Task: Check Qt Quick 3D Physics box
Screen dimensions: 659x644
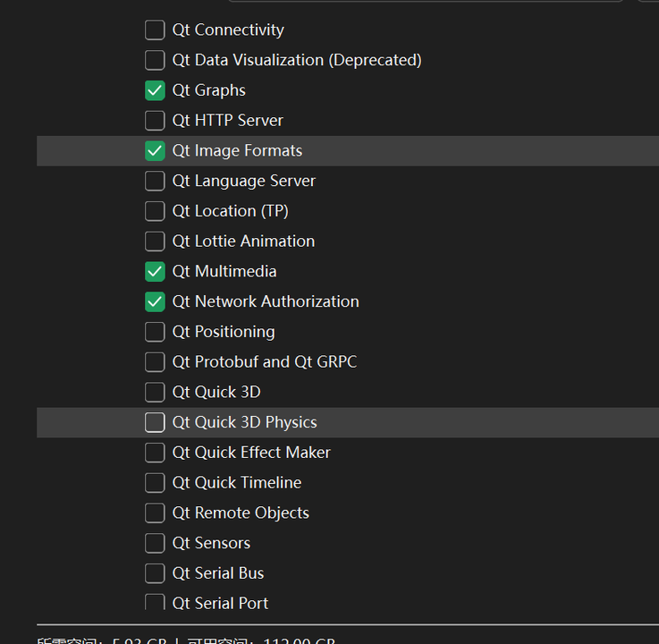Action: [155, 422]
